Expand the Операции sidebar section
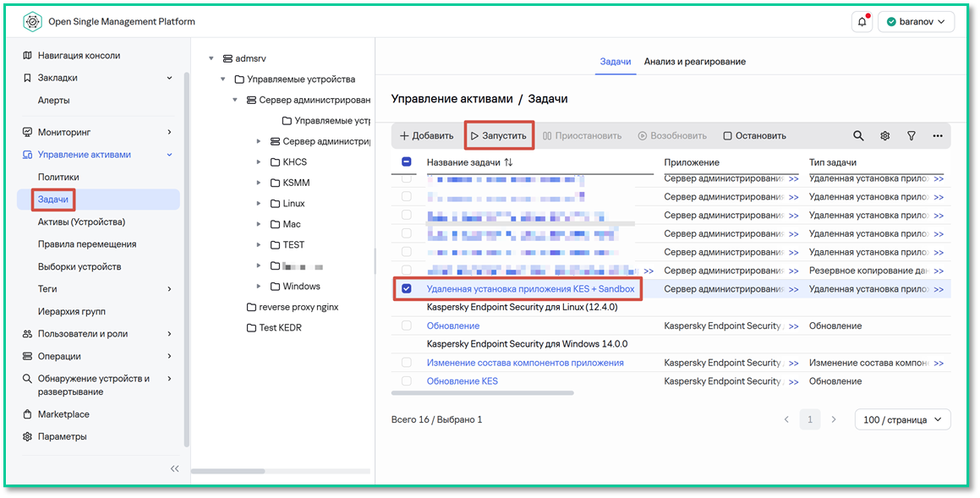 pos(169,356)
